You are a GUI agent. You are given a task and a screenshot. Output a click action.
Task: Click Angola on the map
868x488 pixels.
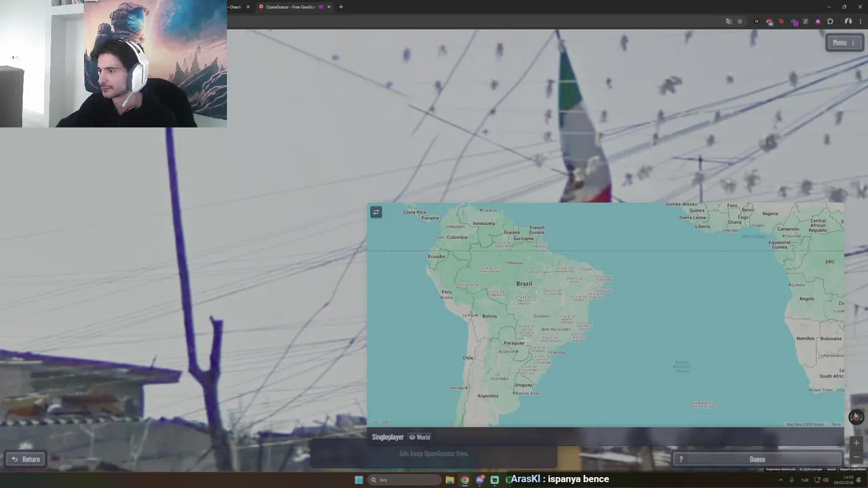(x=807, y=299)
